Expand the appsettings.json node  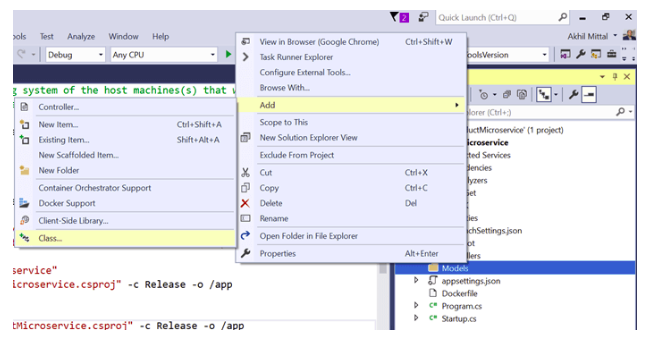coord(416,281)
